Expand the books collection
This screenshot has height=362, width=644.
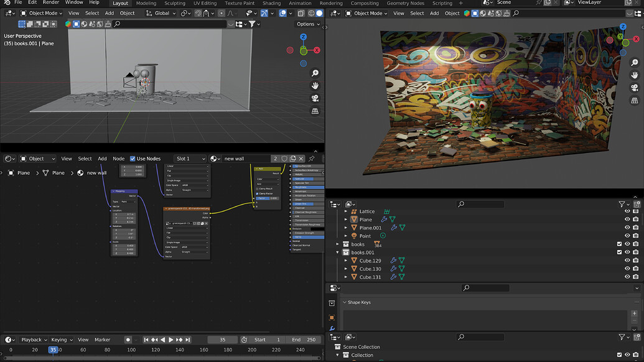tap(338, 244)
